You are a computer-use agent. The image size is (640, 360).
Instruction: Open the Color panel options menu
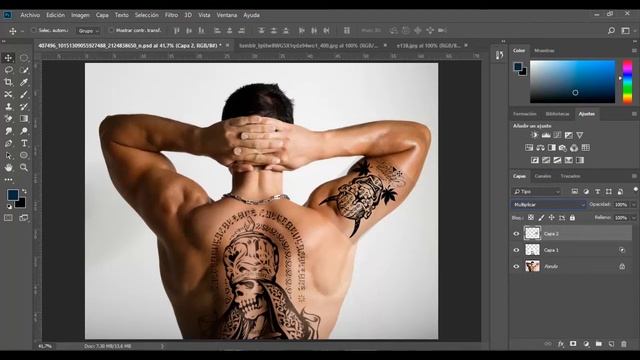point(634,51)
